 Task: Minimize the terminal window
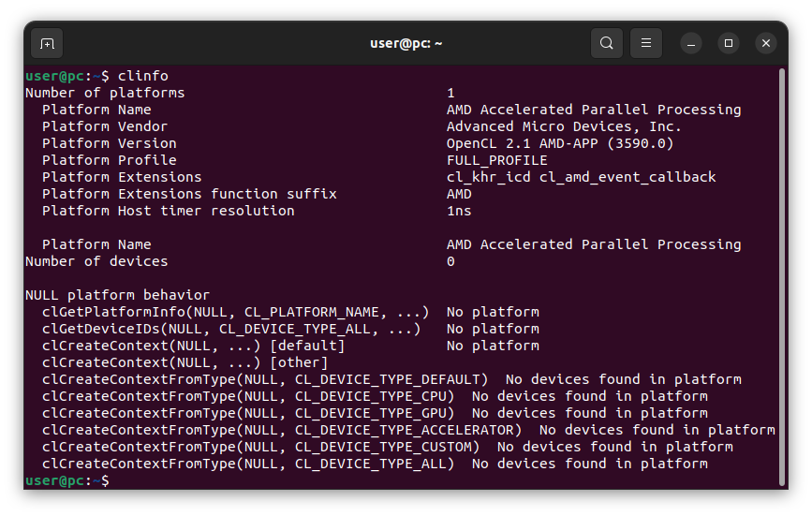pos(691,43)
